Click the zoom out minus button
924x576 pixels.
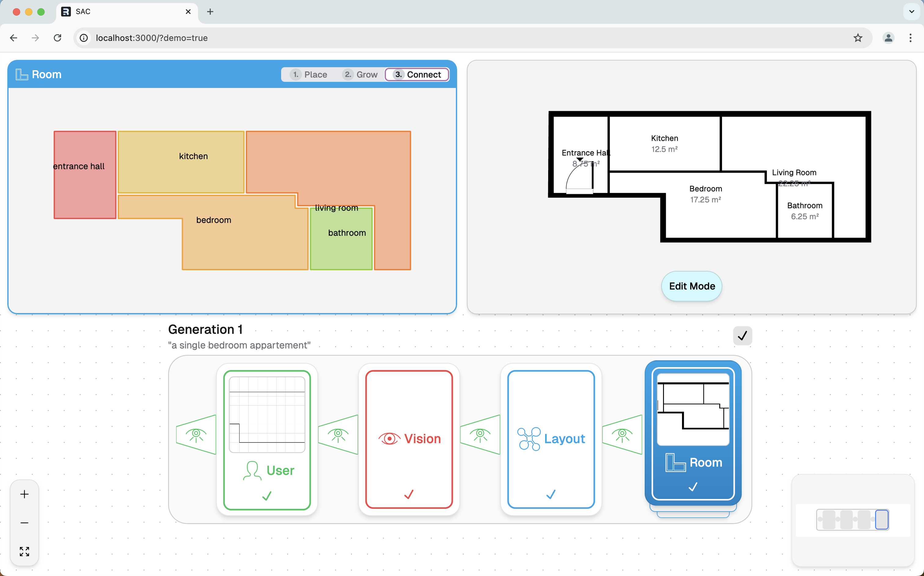tap(24, 523)
